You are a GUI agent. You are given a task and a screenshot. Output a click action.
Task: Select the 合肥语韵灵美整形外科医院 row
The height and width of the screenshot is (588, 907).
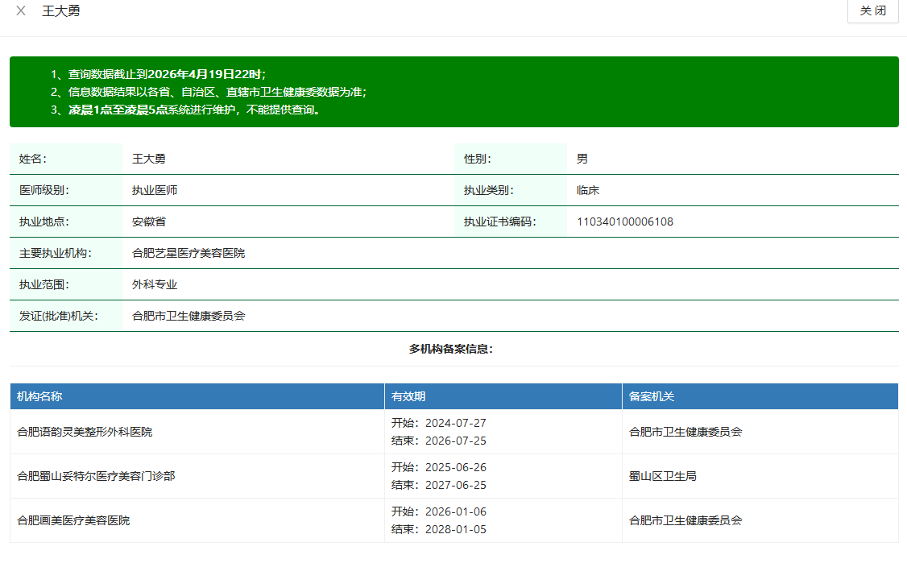point(85,432)
